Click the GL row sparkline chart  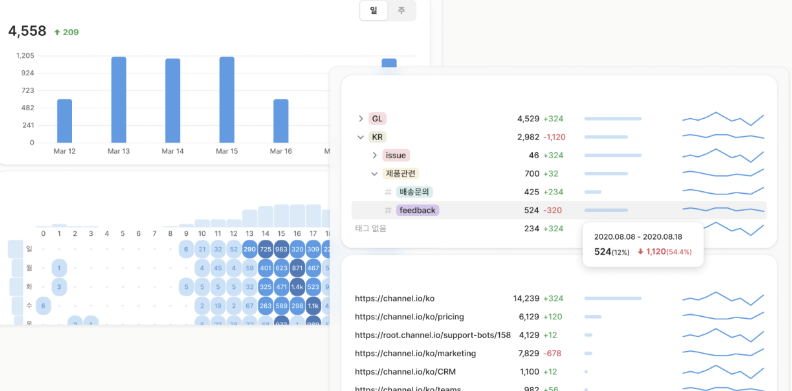pyautogui.click(x=723, y=119)
